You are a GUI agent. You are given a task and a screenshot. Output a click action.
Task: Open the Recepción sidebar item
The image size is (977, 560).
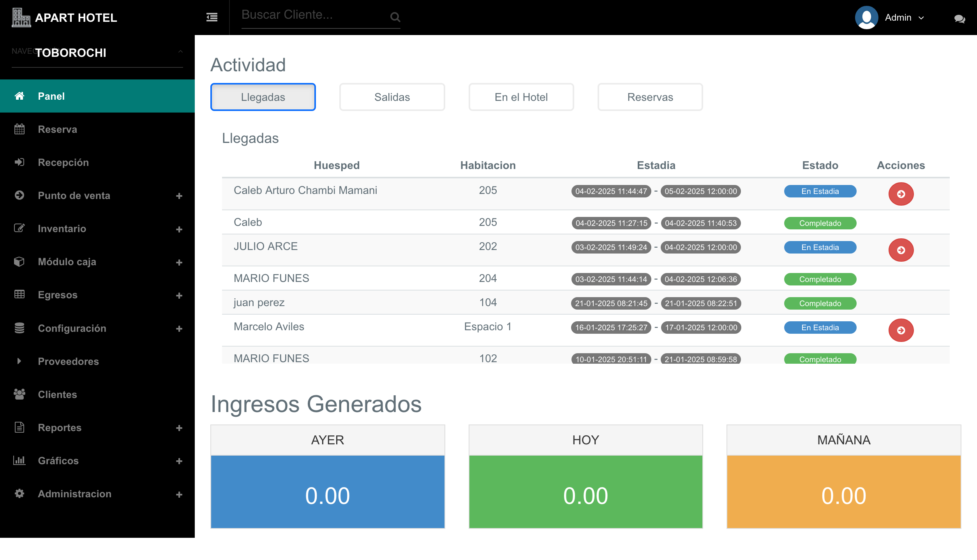click(63, 162)
